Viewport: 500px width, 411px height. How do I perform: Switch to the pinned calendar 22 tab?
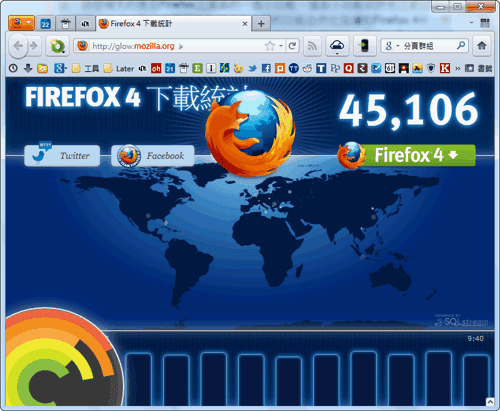tap(45, 24)
